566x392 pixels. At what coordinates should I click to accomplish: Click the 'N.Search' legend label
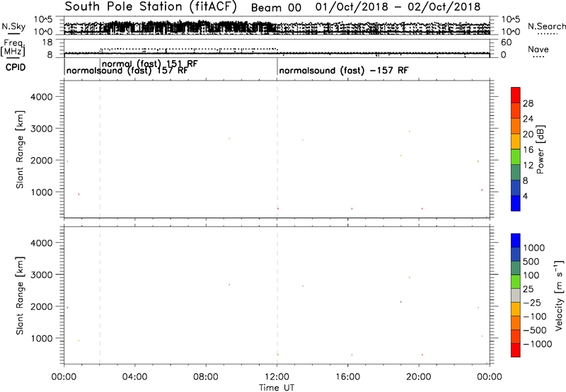pos(546,26)
